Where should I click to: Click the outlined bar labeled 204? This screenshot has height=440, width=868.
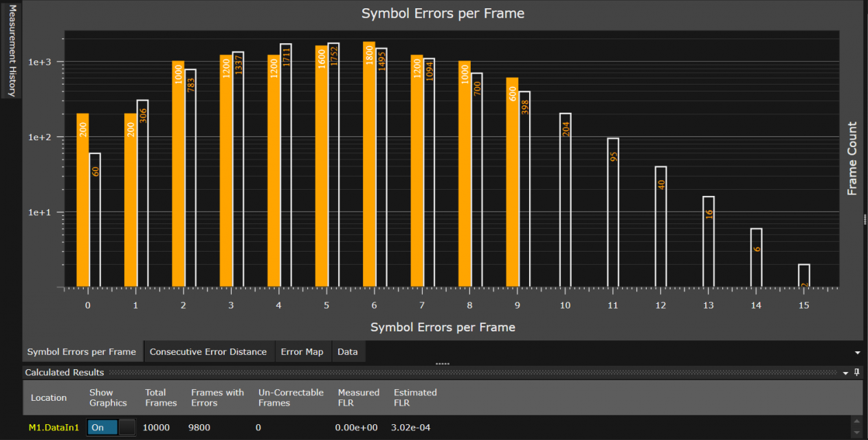[x=566, y=199]
